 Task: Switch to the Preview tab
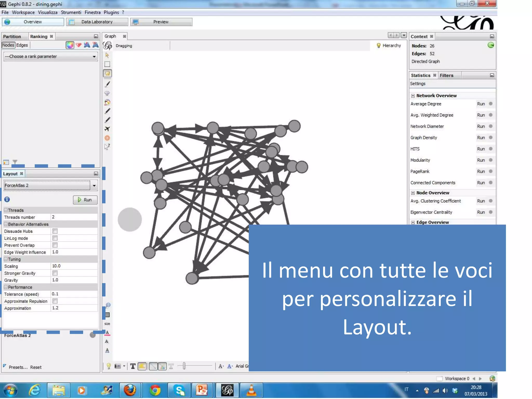tap(161, 22)
